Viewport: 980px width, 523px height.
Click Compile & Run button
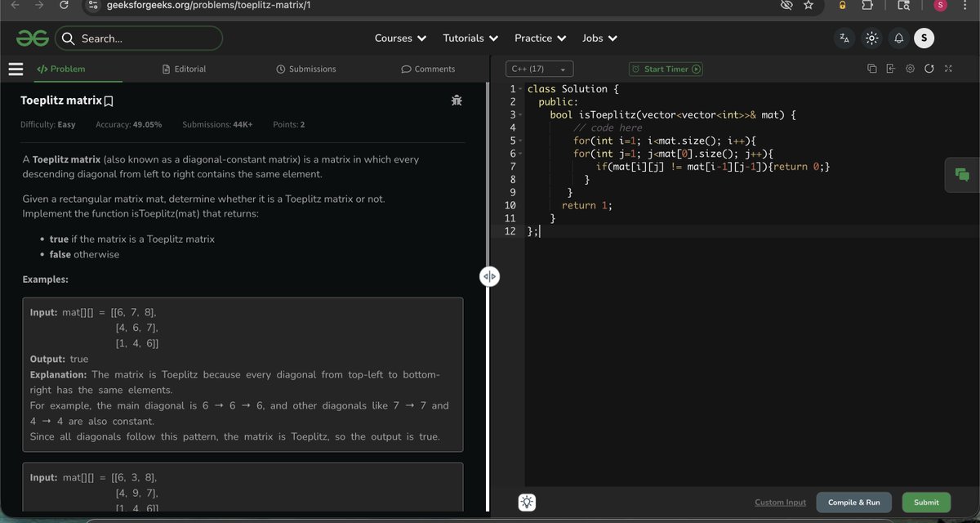click(854, 503)
